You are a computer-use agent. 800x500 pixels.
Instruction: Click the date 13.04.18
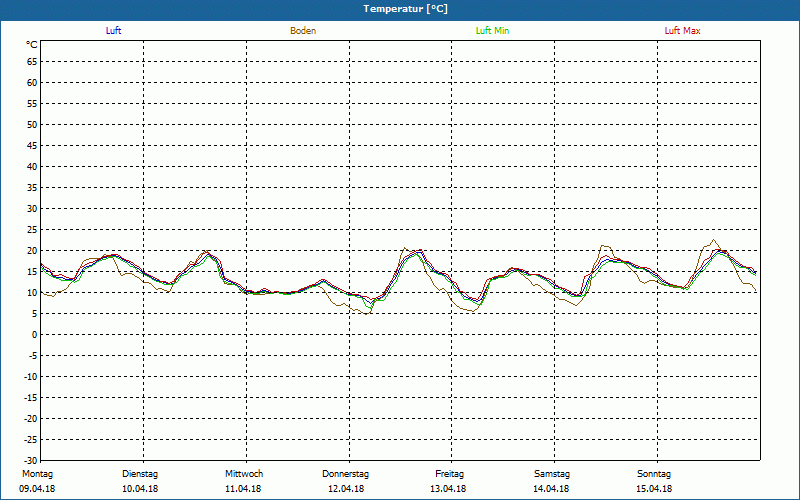pyautogui.click(x=448, y=489)
